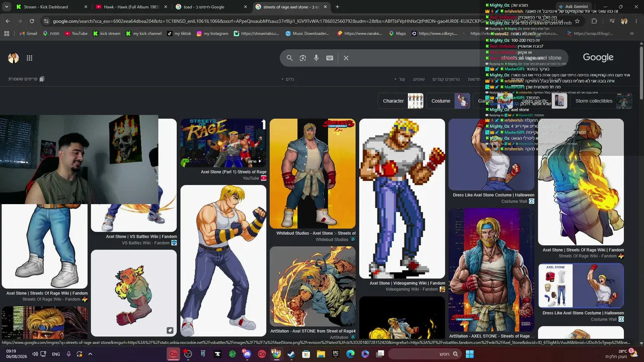
Task: Open the Streets of Rage YouTube video thumbnail
Action: tap(223, 143)
